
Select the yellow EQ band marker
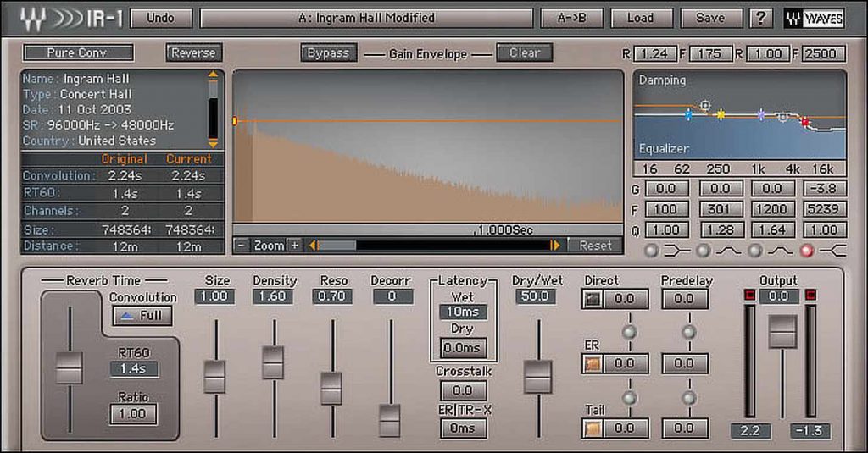pyautogui.click(x=721, y=114)
